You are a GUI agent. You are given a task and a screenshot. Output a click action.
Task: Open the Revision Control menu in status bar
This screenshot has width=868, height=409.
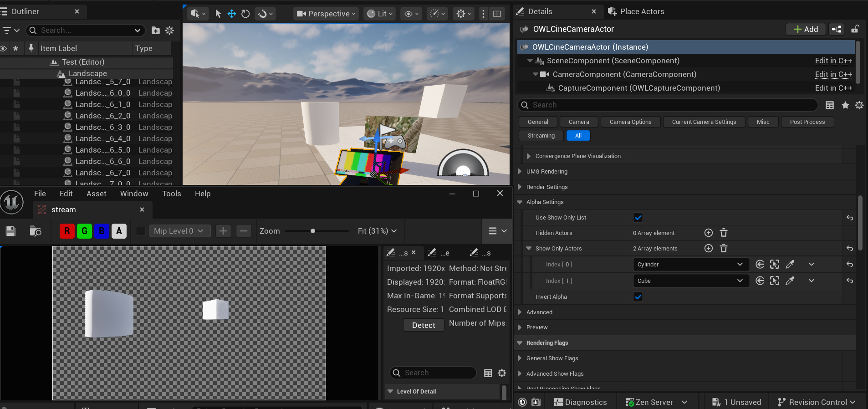pyautogui.click(x=817, y=402)
